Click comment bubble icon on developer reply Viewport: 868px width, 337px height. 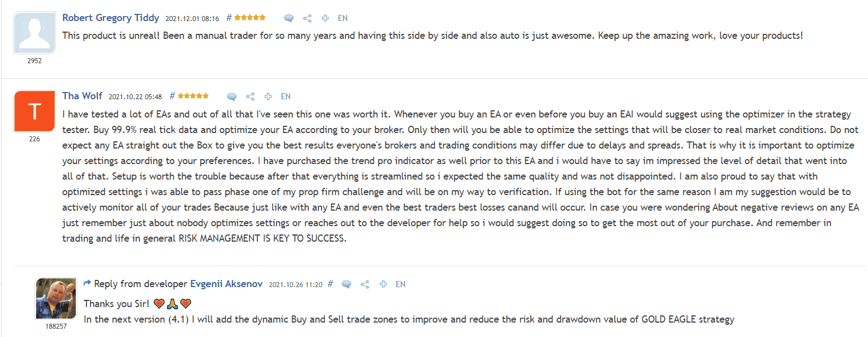[x=347, y=284]
